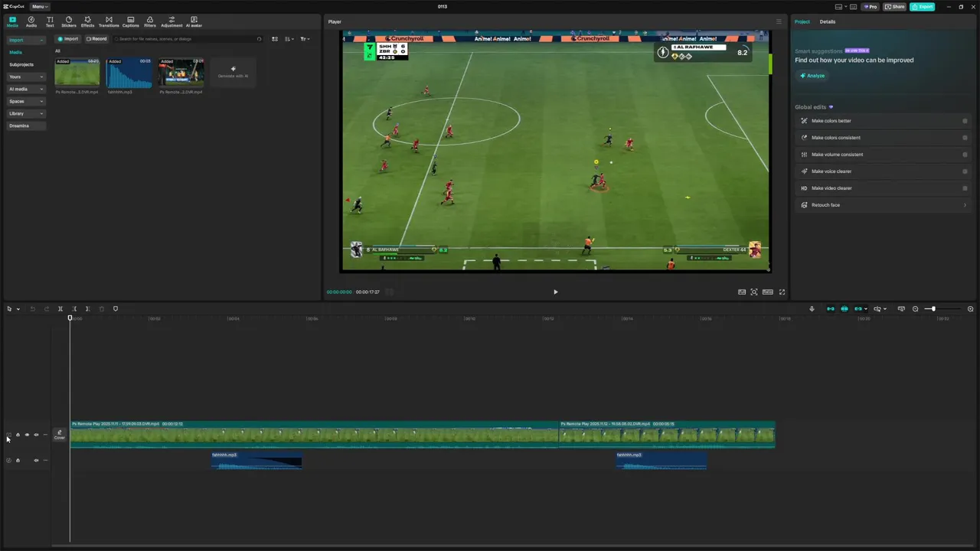The height and width of the screenshot is (551, 980).
Task: Open the Text panel
Action: (50, 21)
